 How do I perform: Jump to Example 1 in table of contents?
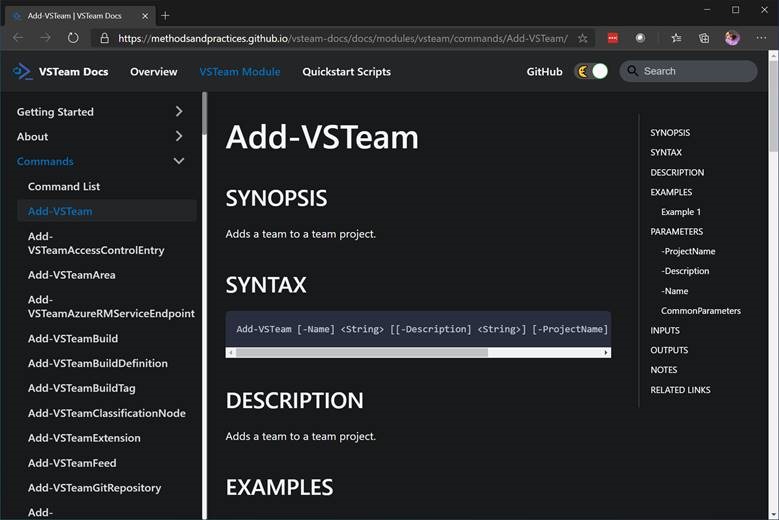(x=681, y=212)
